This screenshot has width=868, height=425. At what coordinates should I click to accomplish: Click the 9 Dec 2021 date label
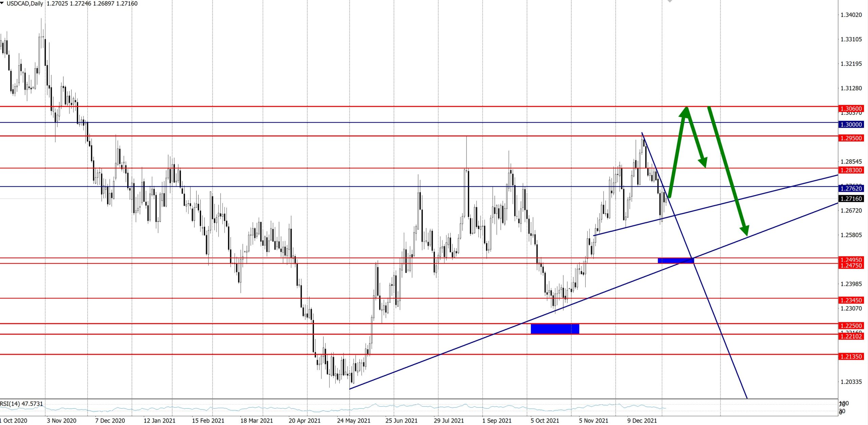coord(642,421)
